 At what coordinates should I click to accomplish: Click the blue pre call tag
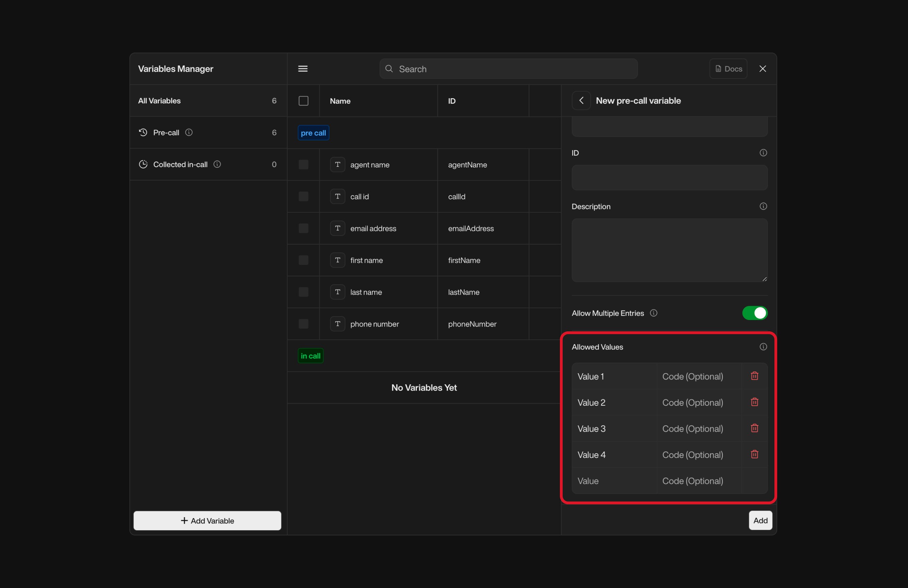(313, 132)
